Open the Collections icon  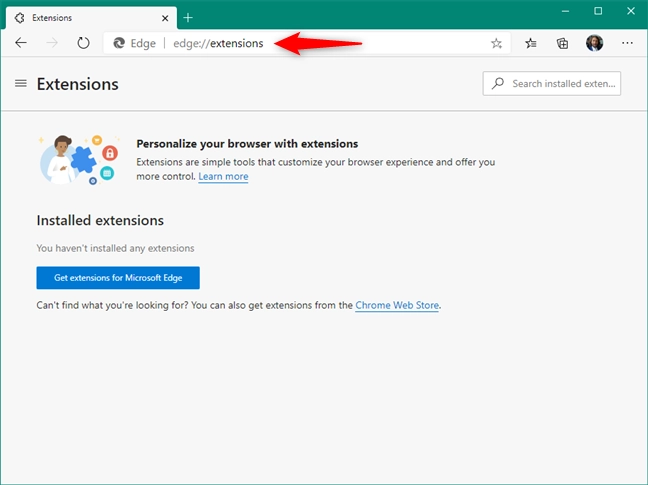coord(562,43)
